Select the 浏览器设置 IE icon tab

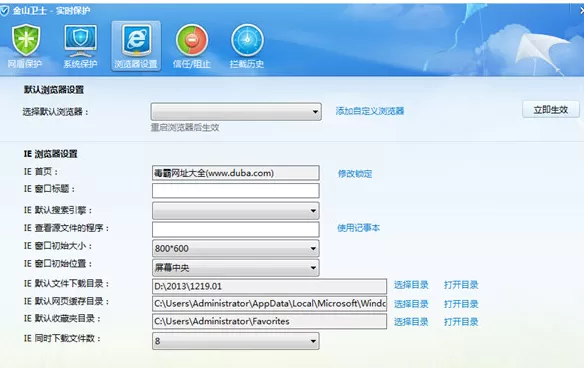pyautogui.click(x=136, y=46)
